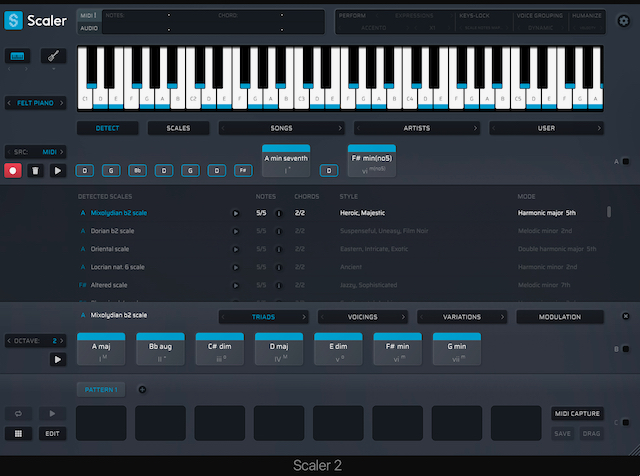The image size is (640, 476).
Task: Show info for Locrian nat. 6 scale
Action: point(279,267)
